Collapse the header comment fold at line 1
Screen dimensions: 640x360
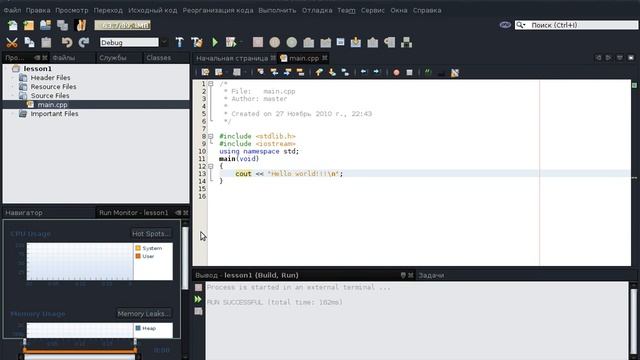tap(211, 84)
